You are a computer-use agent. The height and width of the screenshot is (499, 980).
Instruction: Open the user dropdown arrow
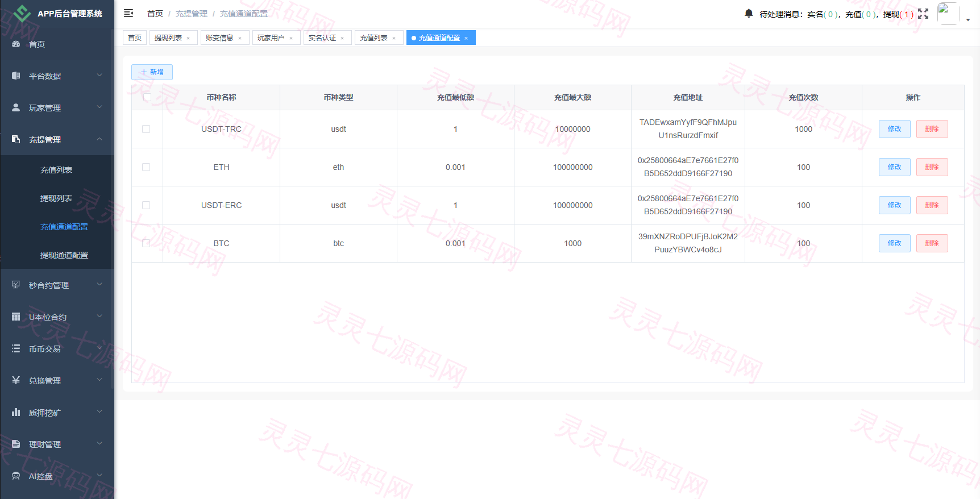click(968, 20)
